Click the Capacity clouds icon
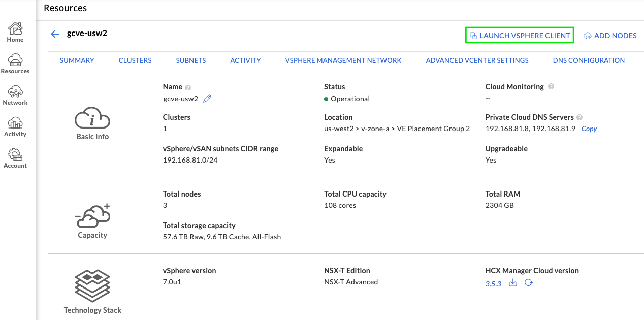Screen dimensions: 644x320 point(92,216)
